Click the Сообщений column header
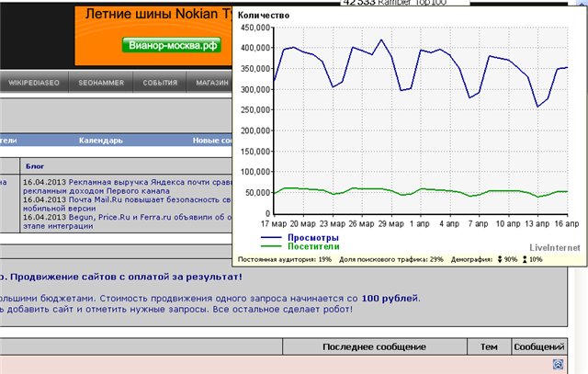The height and width of the screenshot is (374, 588). (539, 346)
